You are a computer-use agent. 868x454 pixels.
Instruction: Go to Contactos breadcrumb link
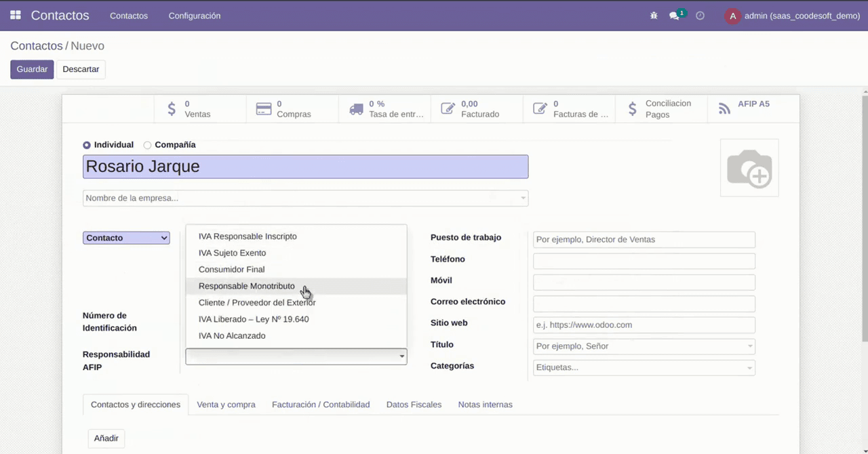[37, 46]
